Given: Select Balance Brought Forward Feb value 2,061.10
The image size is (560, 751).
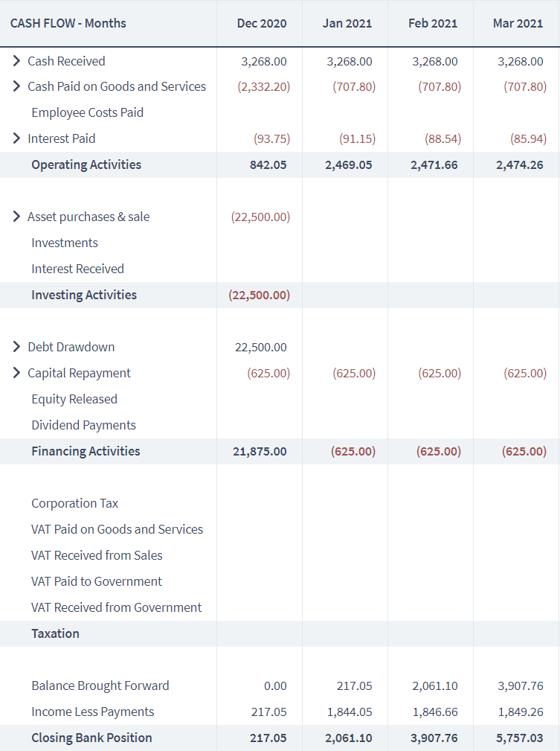Looking at the screenshot, I should [x=435, y=686].
